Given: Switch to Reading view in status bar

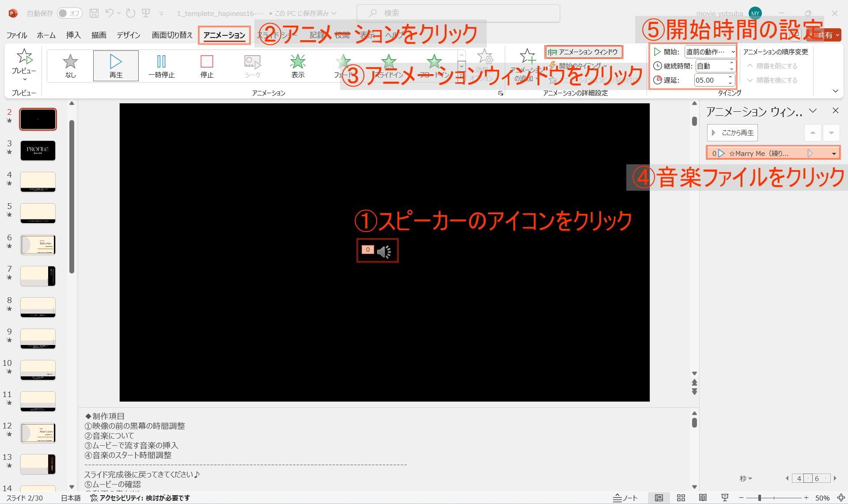Looking at the screenshot, I should tap(703, 498).
